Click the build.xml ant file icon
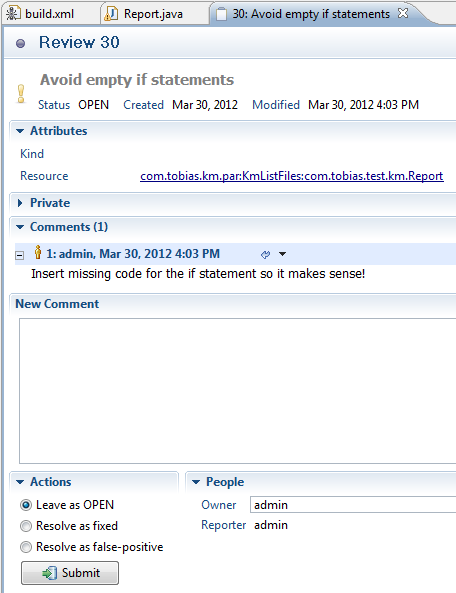The width and height of the screenshot is (456, 593). 13,14
